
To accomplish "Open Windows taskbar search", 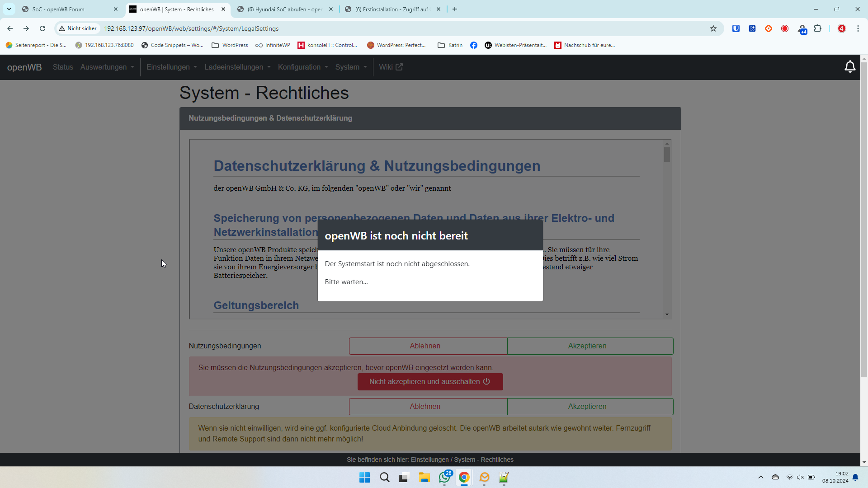I will [x=385, y=478].
